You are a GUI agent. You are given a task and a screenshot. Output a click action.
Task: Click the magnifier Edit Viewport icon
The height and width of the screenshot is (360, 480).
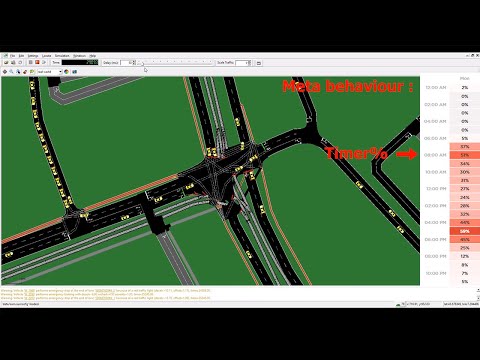click(11, 72)
